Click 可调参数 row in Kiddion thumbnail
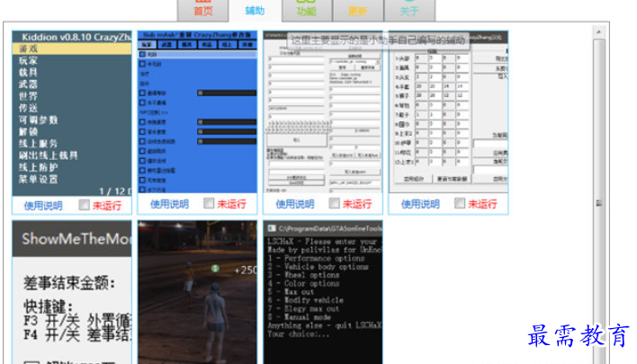 [x=72, y=120]
